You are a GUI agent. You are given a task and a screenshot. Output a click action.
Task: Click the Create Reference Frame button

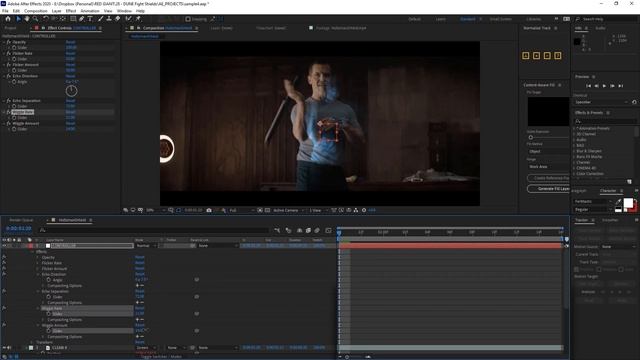click(549, 178)
